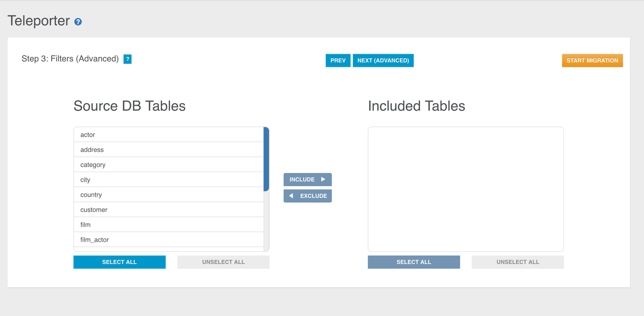This screenshot has height=316, width=644.
Task: Choose the film_actor table
Action: (x=169, y=240)
